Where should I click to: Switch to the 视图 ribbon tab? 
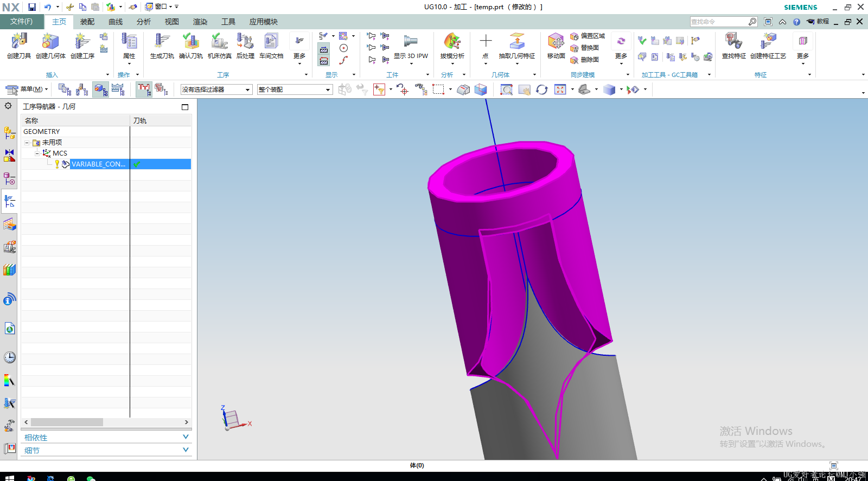click(x=172, y=22)
